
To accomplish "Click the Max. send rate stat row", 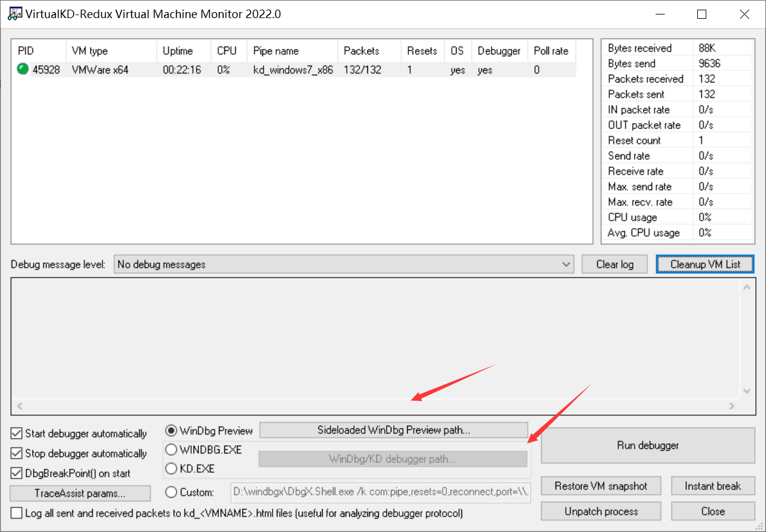I will click(x=677, y=187).
